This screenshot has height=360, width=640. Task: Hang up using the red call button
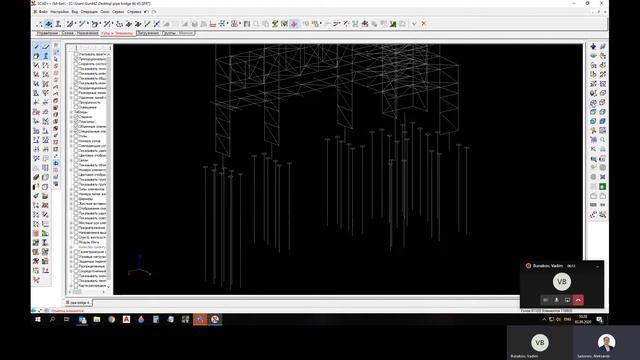pyautogui.click(x=578, y=300)
